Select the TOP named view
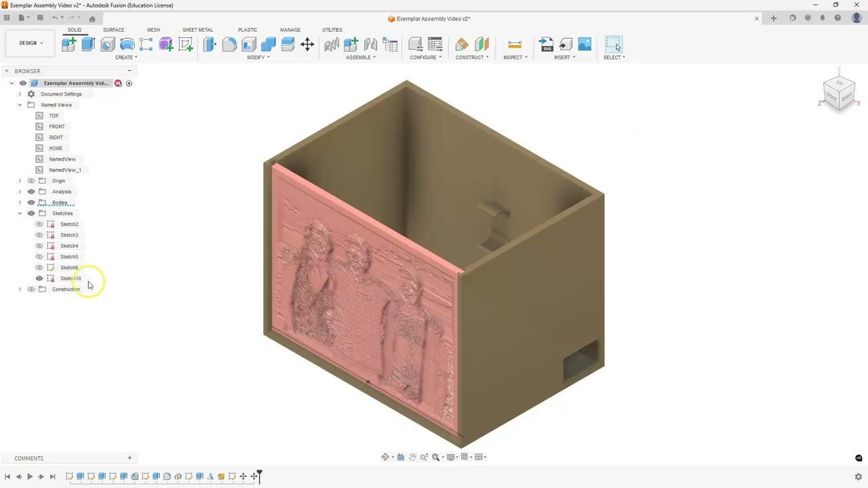Viewport: 868px width, 488px height. click(x=54, y=116)
